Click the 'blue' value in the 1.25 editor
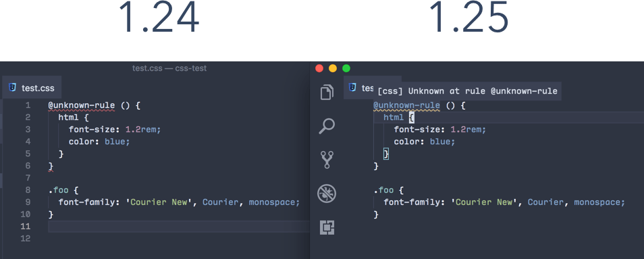This screenshot has width=644, height=259. [440, 142]
